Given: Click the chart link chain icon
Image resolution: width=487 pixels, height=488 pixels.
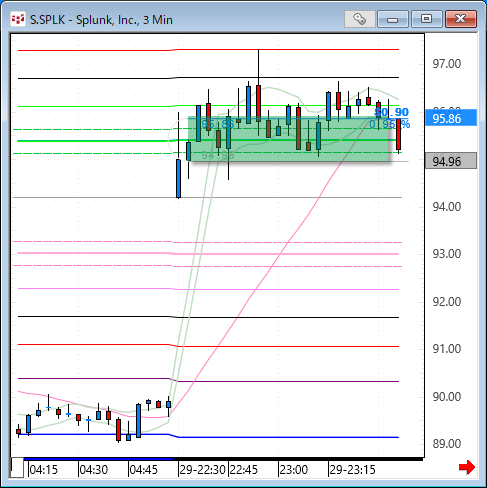Looking at the screenshot, I should pos(360,19).
